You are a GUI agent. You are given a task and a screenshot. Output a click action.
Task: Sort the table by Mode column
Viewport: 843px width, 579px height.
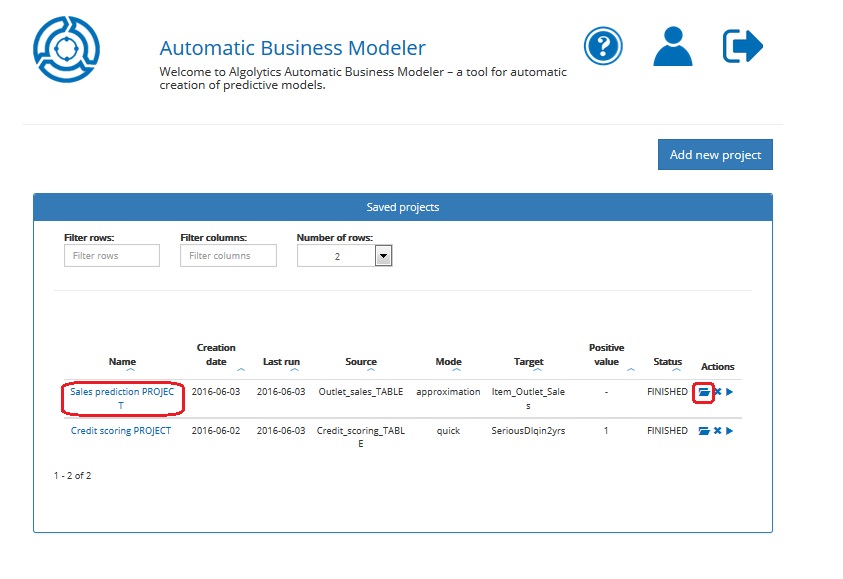[448, 362]
